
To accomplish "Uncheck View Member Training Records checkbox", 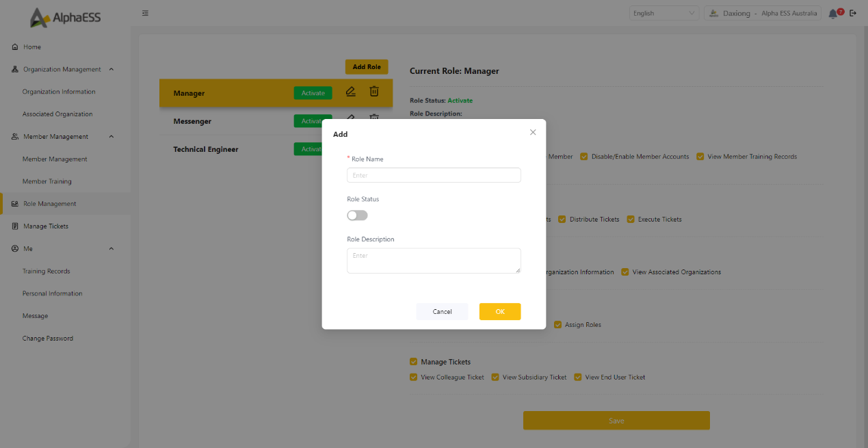I will click(x=700, y=157).
